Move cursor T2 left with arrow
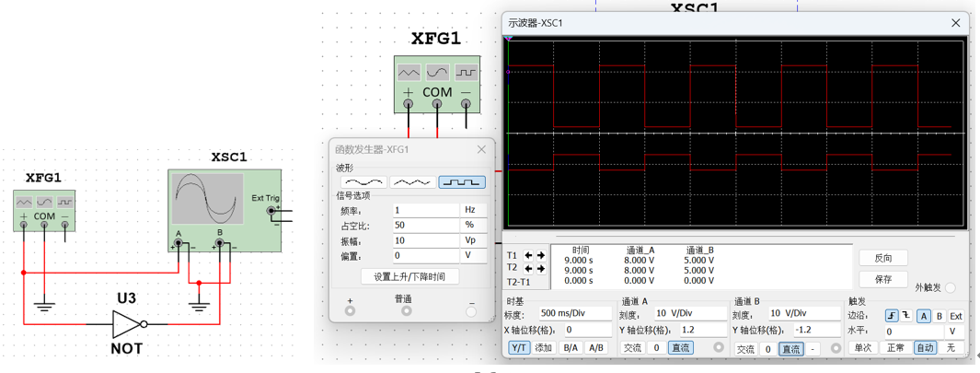 click(x=529, y=269)
